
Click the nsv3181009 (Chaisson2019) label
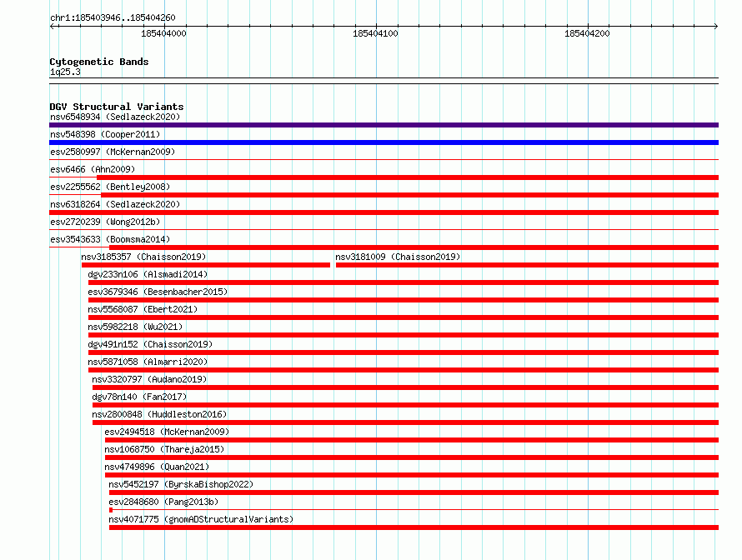click(398, 257)
